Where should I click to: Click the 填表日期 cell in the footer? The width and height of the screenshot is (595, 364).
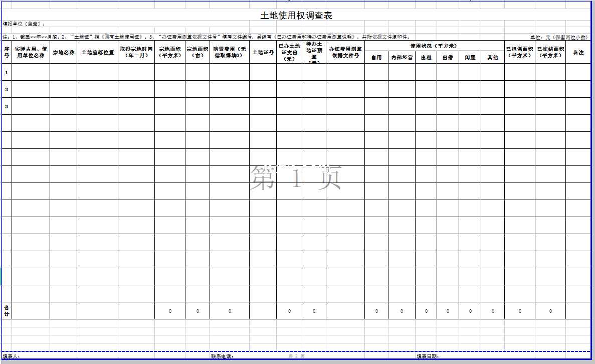428,356
